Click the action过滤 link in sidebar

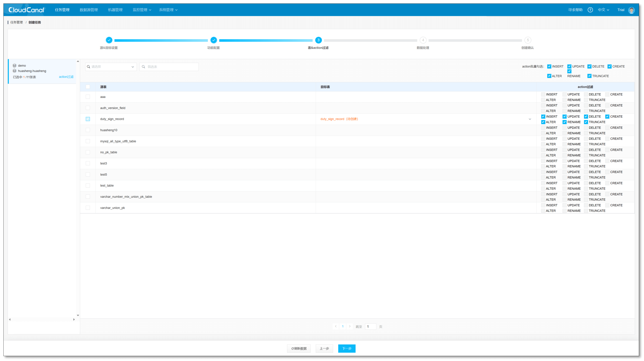(66, 77)
